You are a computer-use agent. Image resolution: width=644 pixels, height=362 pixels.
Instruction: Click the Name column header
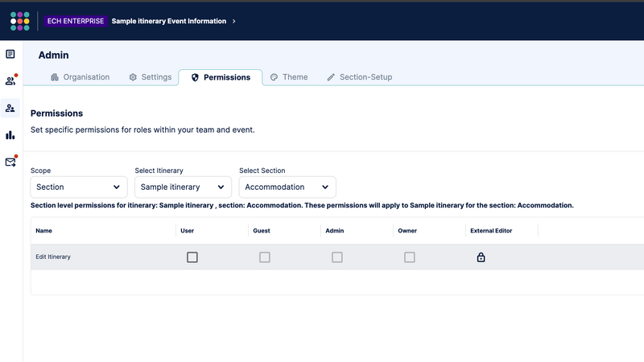point(44,231)
